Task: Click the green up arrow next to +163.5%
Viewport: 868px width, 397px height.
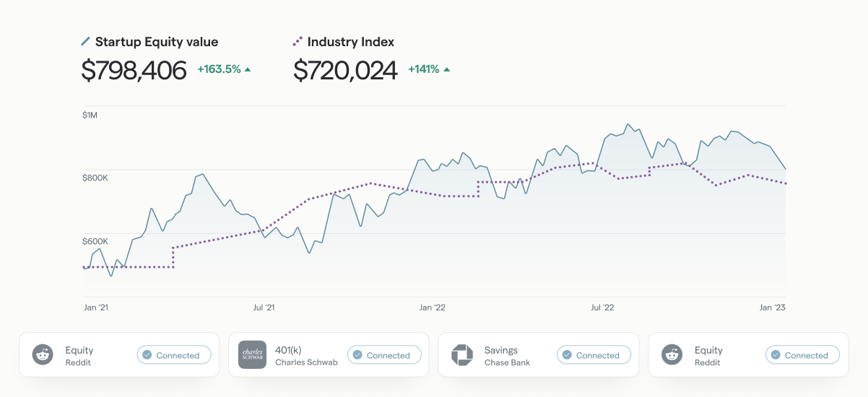Action: coord(248,70)
